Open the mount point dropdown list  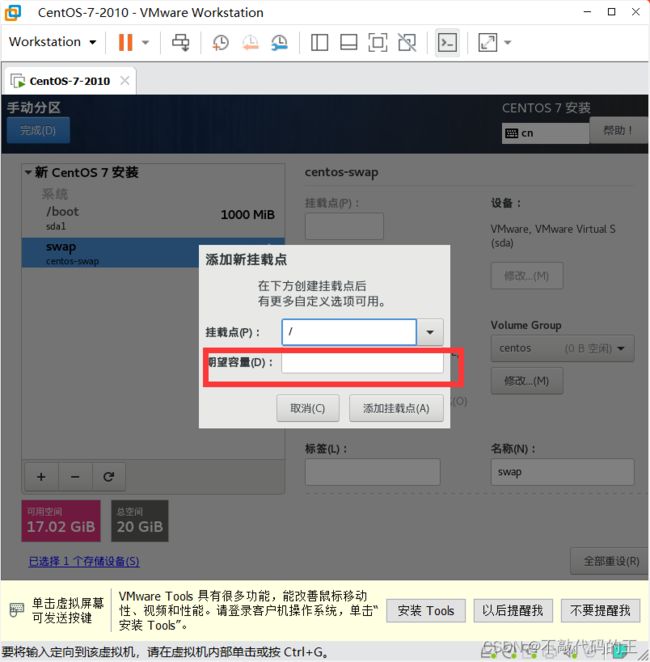(x=430, y=332)
